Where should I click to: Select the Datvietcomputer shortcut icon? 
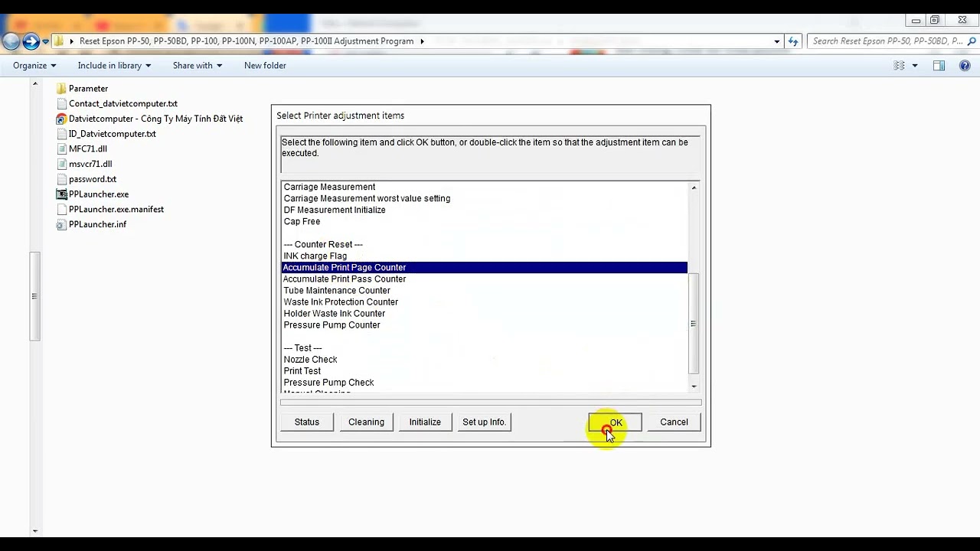pos(61,119)
